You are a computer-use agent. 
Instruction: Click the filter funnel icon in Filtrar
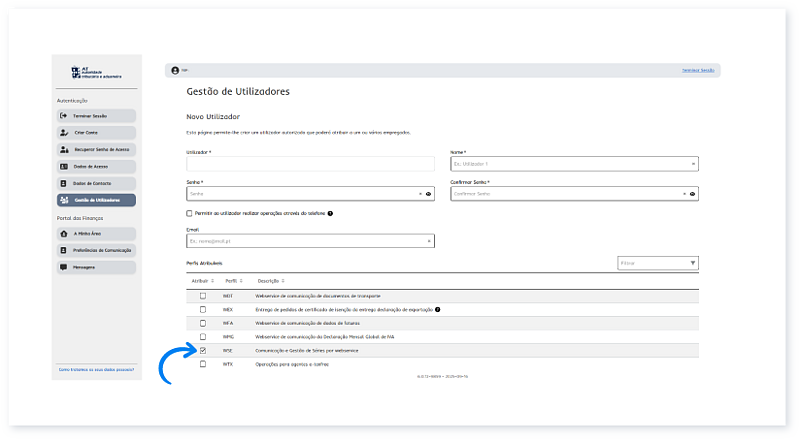point(693,263)
